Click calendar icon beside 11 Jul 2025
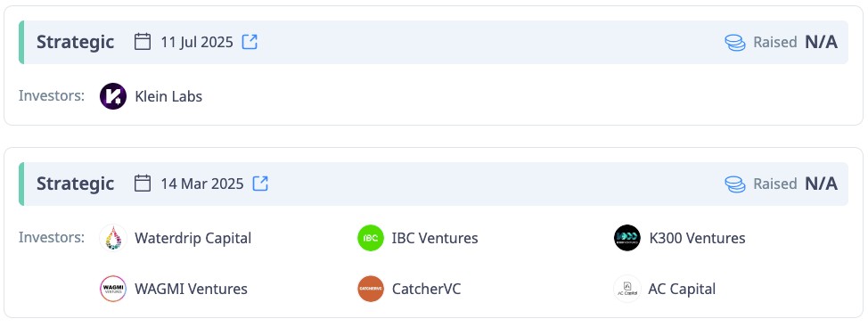This screenshot has height=327, width=868. tap(143, 42)
